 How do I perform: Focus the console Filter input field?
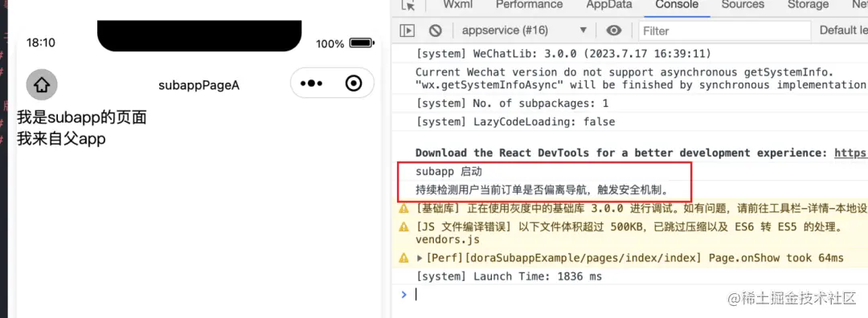click(x=725, y=31)
